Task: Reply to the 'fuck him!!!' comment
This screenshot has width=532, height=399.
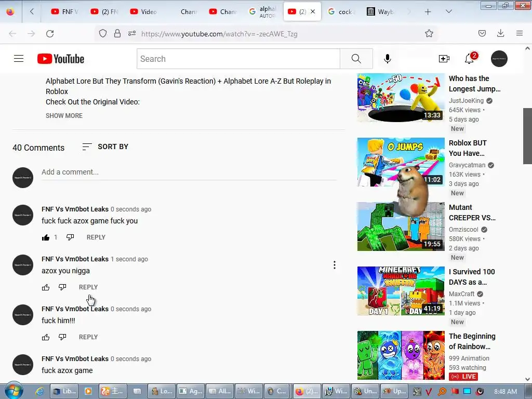Action: [88, 337]
